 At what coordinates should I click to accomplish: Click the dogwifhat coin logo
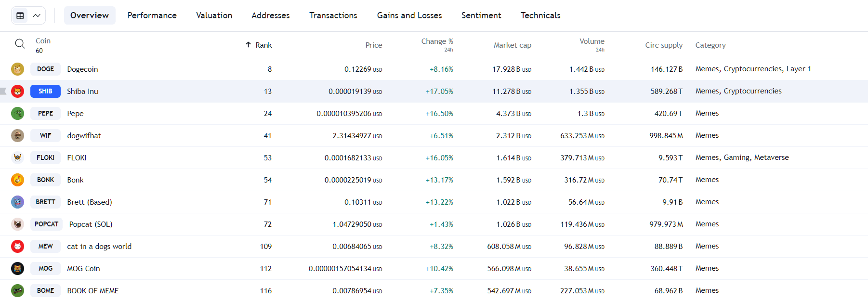(18, 136)
